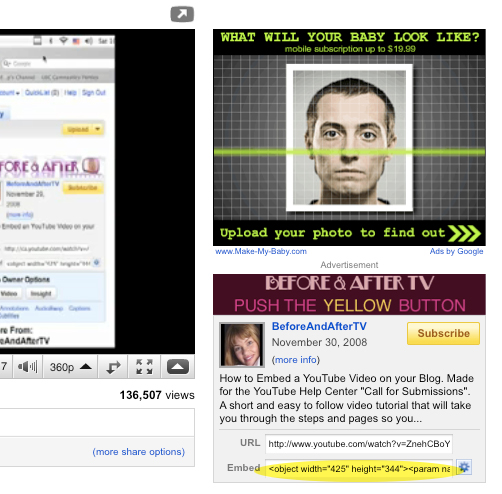This screenshot has width=502, height=494.
Task: Click the baby look ad banner
Action: coord(349,137)
